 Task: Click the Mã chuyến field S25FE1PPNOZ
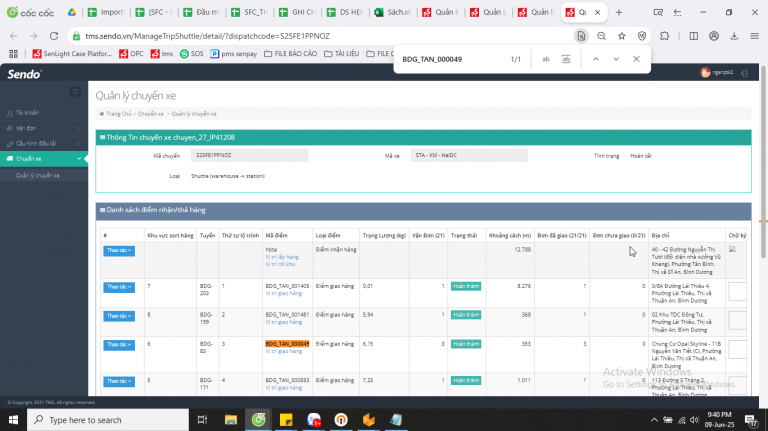tap(249, 155)
